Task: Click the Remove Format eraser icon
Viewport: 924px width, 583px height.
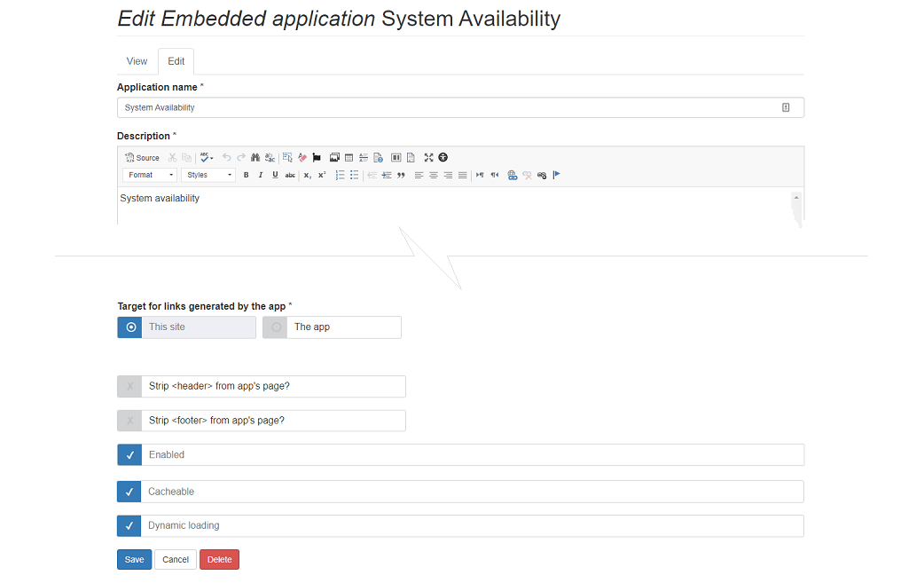Action: point(302,157)
